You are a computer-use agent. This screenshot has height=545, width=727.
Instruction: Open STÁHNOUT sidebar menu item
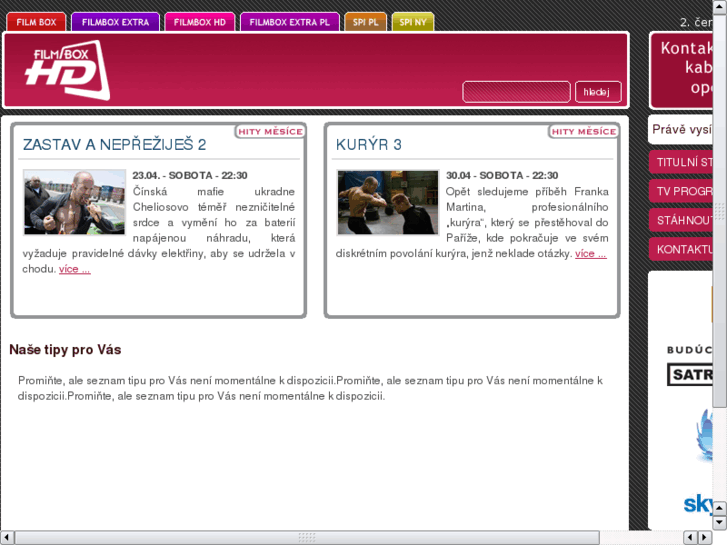pyautogui.click(x=681, y=220)
